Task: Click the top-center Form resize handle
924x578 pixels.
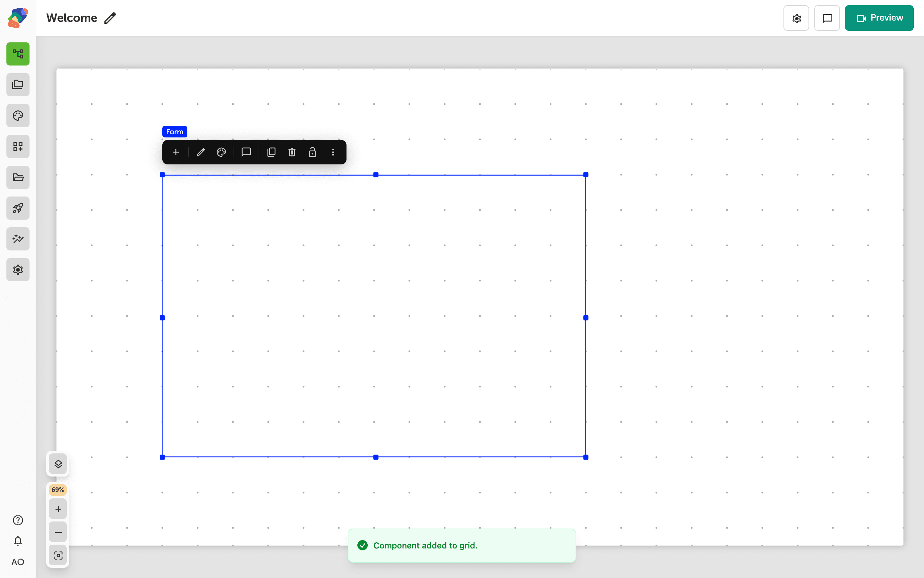Action: [376, 175]
